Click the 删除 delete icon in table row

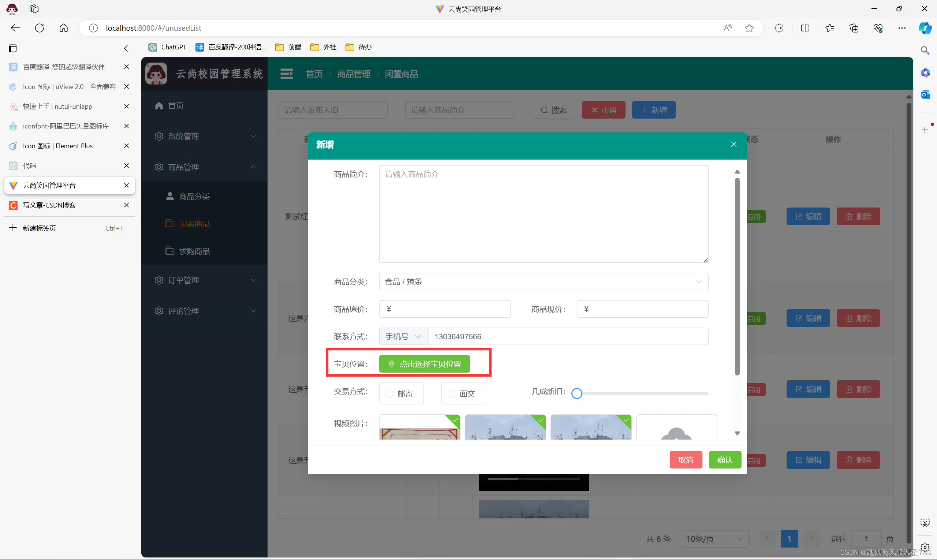point(859,216)
